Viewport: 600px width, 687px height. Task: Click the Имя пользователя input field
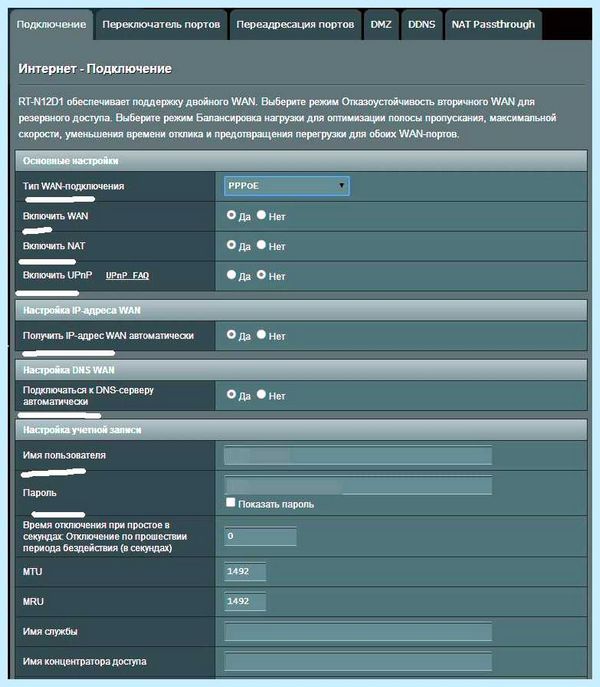358,456
